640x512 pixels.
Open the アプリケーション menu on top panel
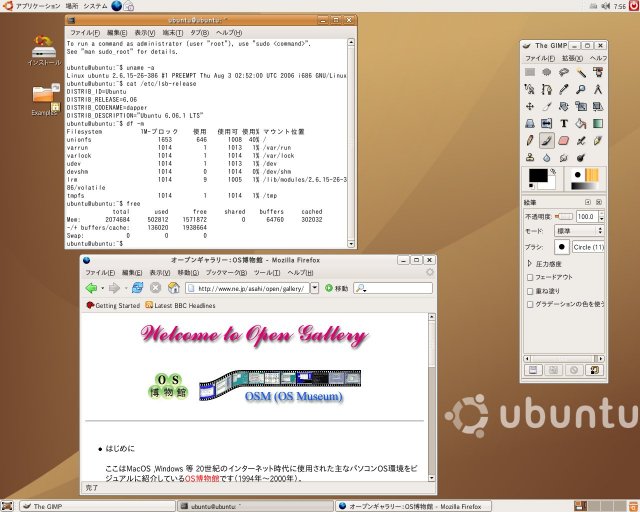38,6
